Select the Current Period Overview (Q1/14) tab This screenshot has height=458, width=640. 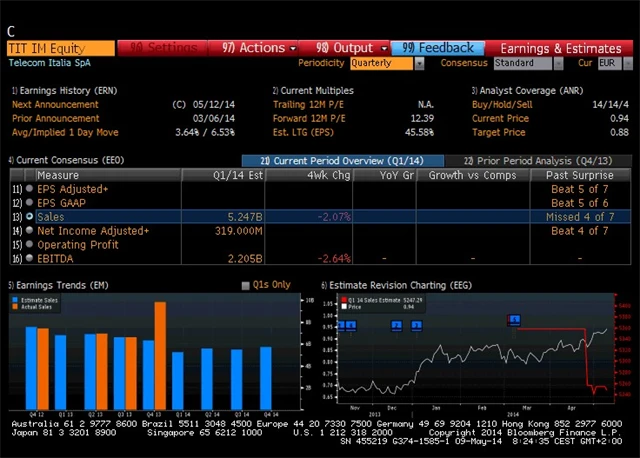[x=341, y=161]
